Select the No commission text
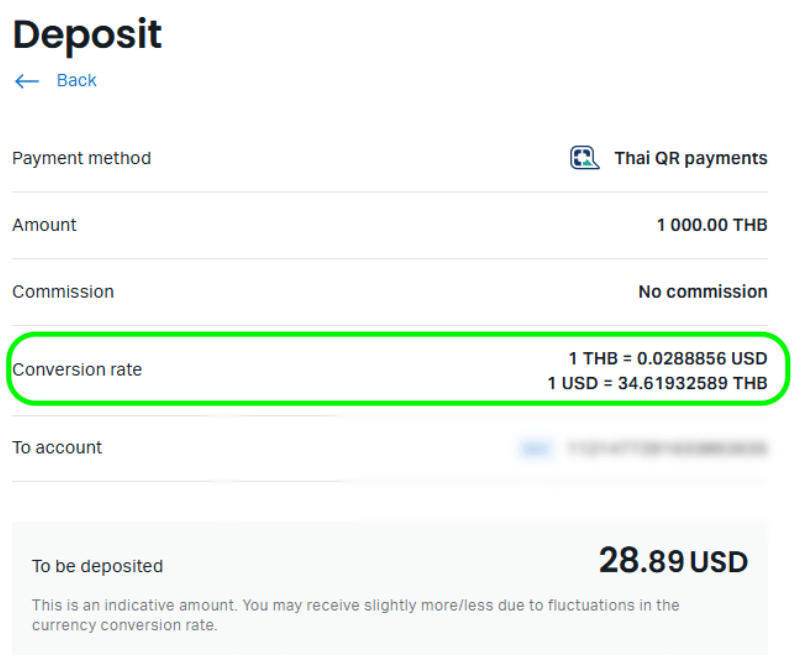796x670 pixels. coord(703,292)
